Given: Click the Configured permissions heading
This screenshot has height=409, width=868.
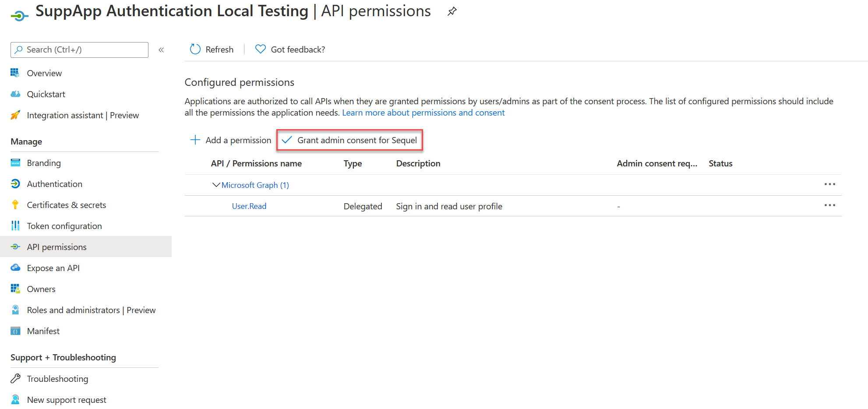Looking at the screenshot, I should (x=239, y=82).
